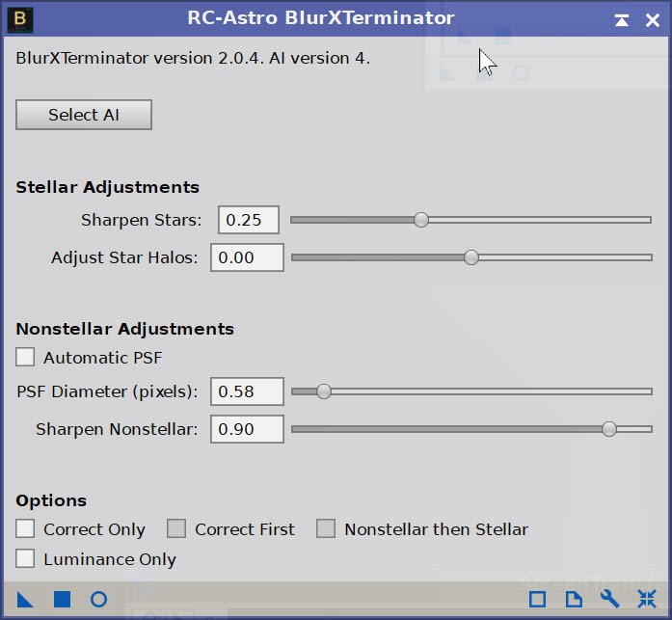Shade the window with the title bar arrow
Viewport: 672px width, 620px height.
(x=622, y=19)
